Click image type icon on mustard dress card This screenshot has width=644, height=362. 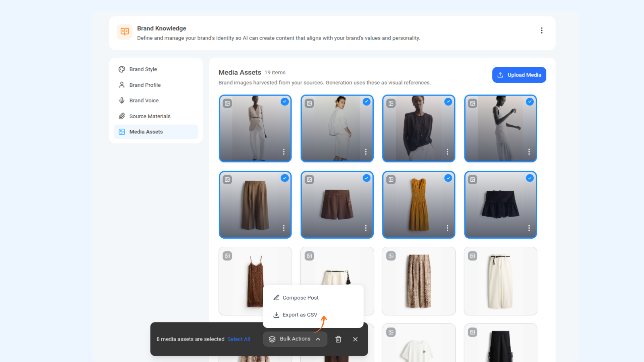(391, 180)
